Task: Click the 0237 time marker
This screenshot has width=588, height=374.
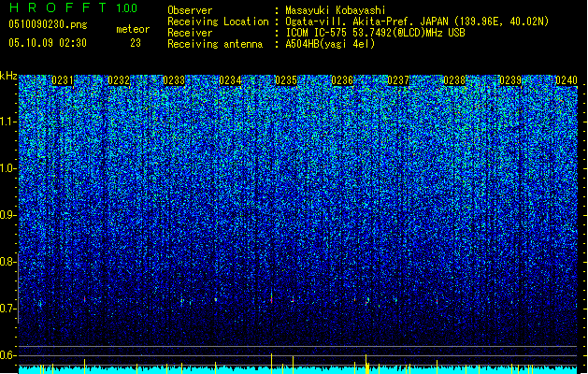Action: (398, 80)
